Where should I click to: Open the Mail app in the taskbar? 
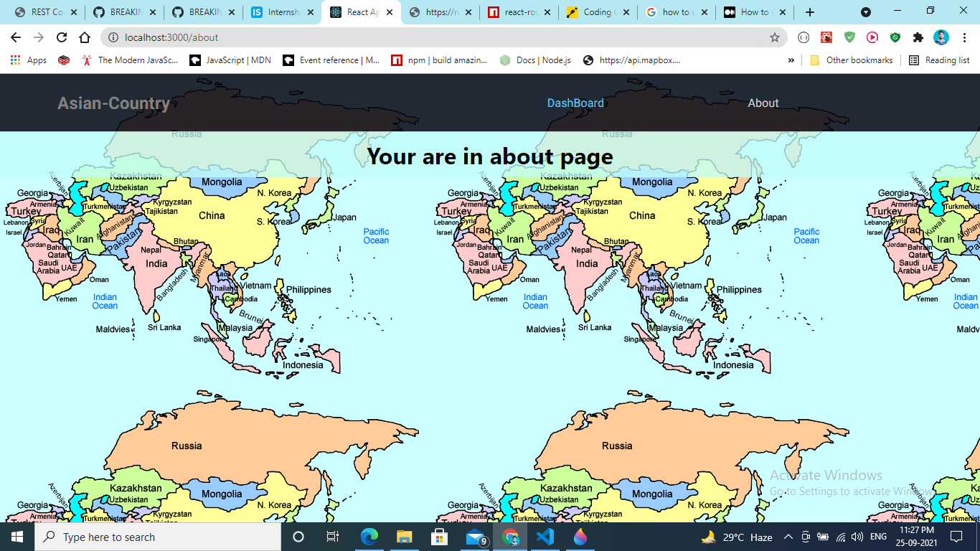475,537
